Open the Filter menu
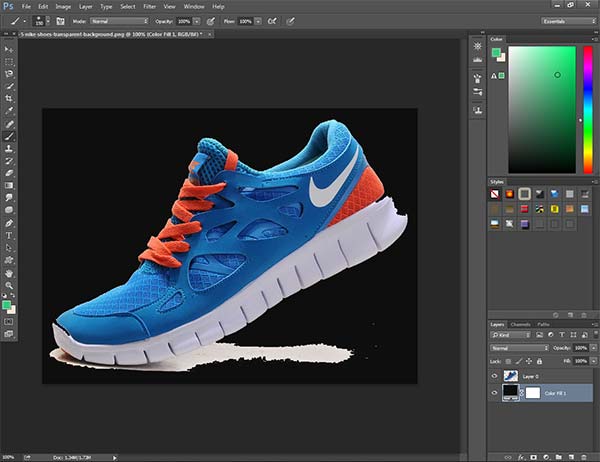The image size is (600, 462). click(149, 7)
